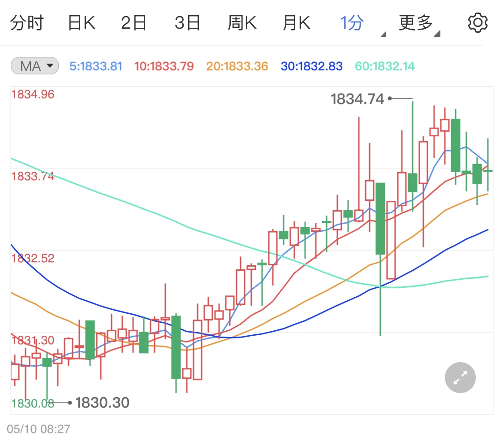The width and height of the screenshot is (504, 437).
Task: Tap the MA30 value 30:1832.83
Action: point(311,66)
